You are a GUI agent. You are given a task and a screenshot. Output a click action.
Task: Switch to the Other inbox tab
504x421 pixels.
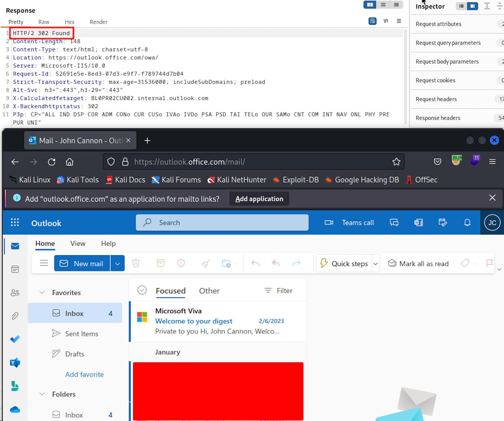(209, 291)
